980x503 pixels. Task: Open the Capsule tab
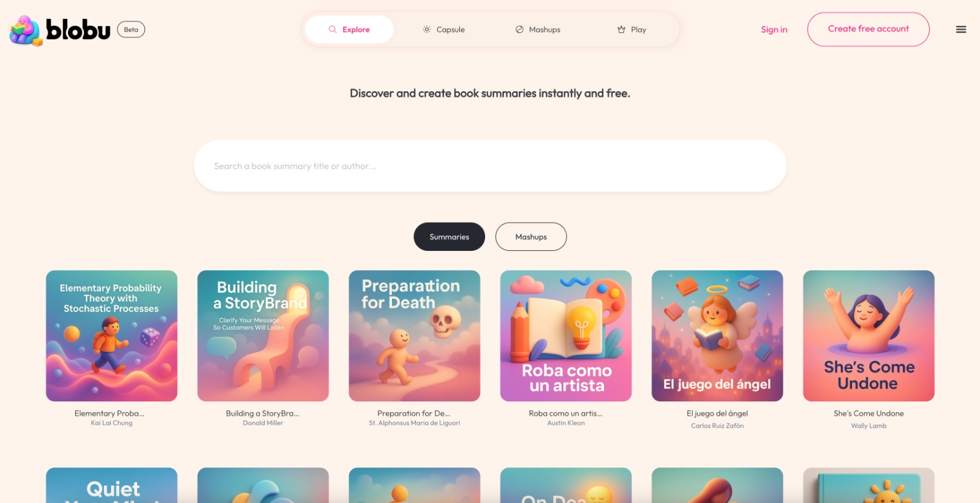pyautogui.click(x=443, y=29)
